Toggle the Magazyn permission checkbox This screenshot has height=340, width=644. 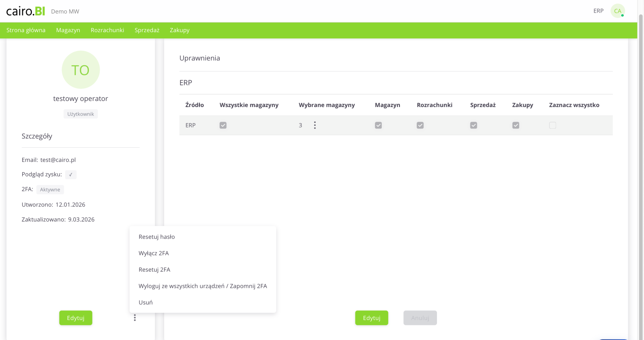click(378, 125)
